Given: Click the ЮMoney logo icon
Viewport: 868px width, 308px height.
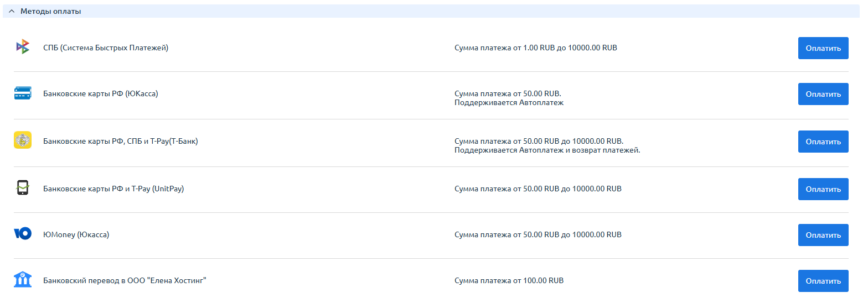Looking at the screenshot, I should coord(22,234).
